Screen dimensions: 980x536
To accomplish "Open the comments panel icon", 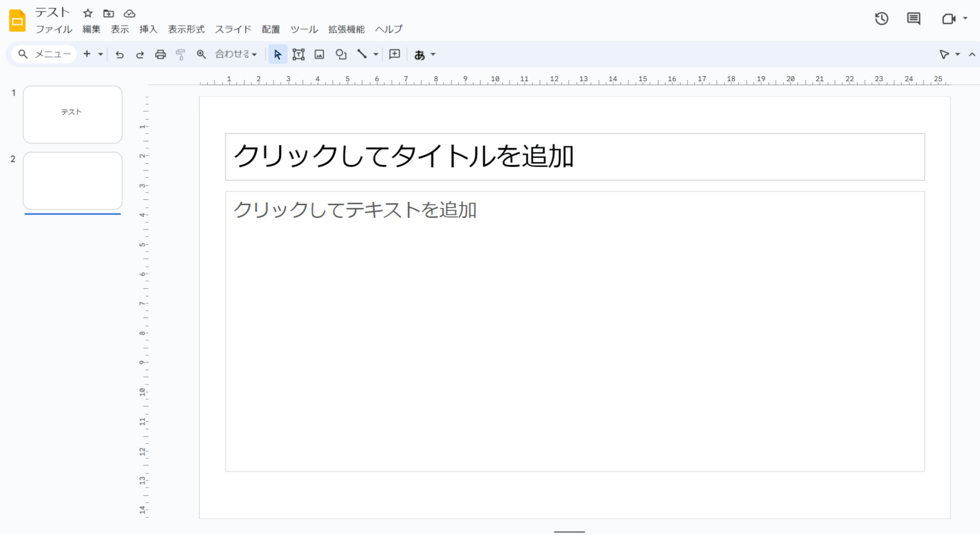I will pos(913,19).
